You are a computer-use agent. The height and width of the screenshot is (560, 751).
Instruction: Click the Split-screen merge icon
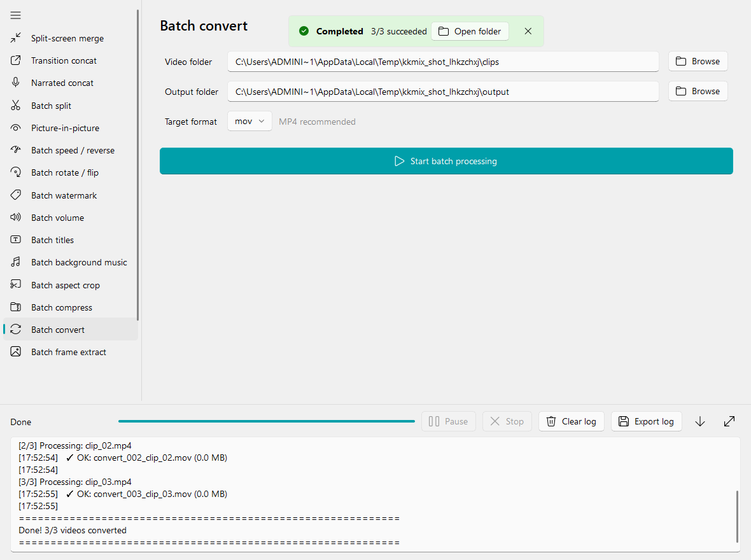click(x=16, y=38)
